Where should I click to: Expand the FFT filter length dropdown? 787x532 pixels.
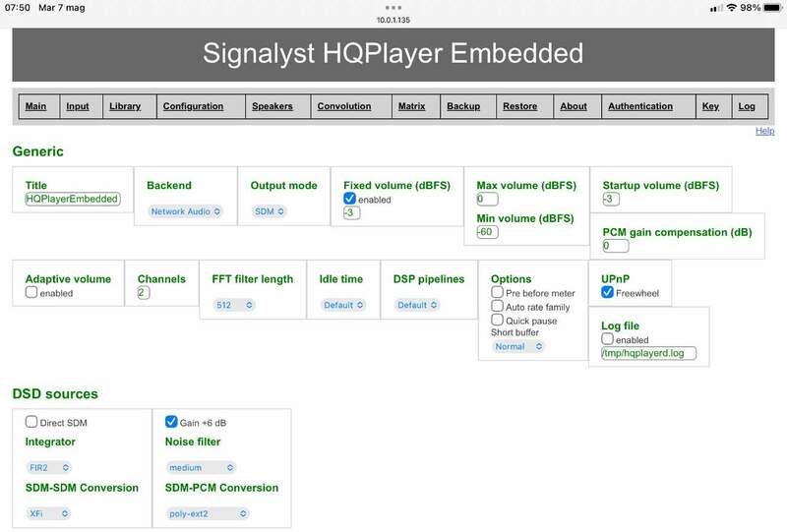[234, 305]
